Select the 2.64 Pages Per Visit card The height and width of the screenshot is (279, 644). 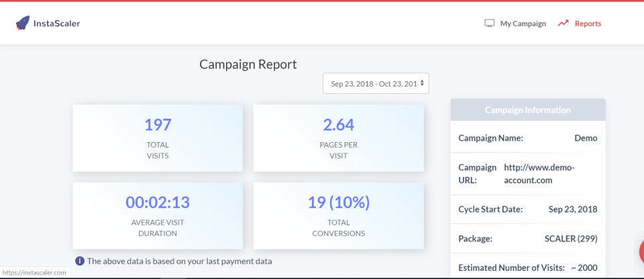pos(338,138)
